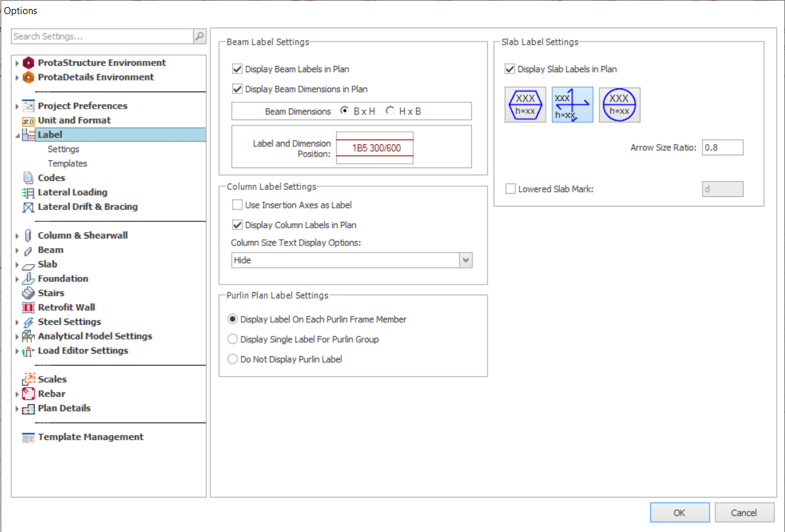Select Do Not Display Purlin Label

pos(233,359)
